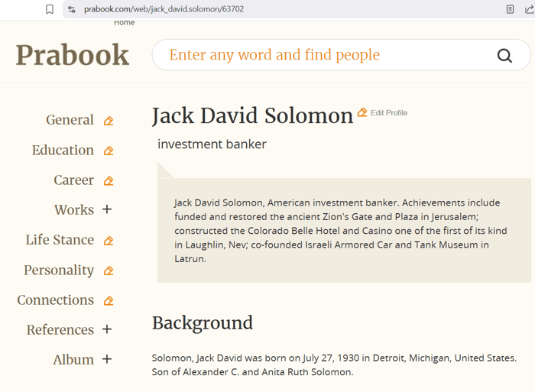Click the edit pencil beside Life Stance
This screenshot has width=535, height=392.
point(109,241)
